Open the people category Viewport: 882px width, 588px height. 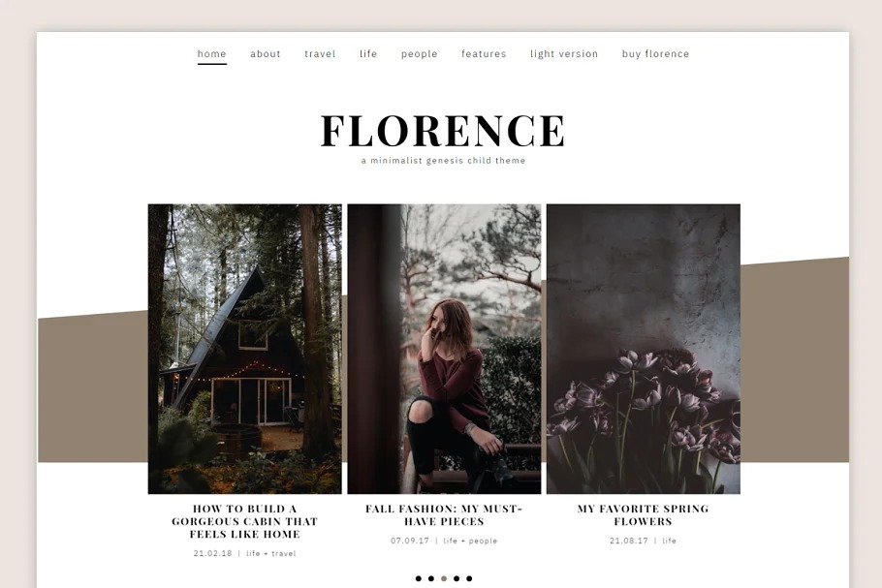(419, 54)
